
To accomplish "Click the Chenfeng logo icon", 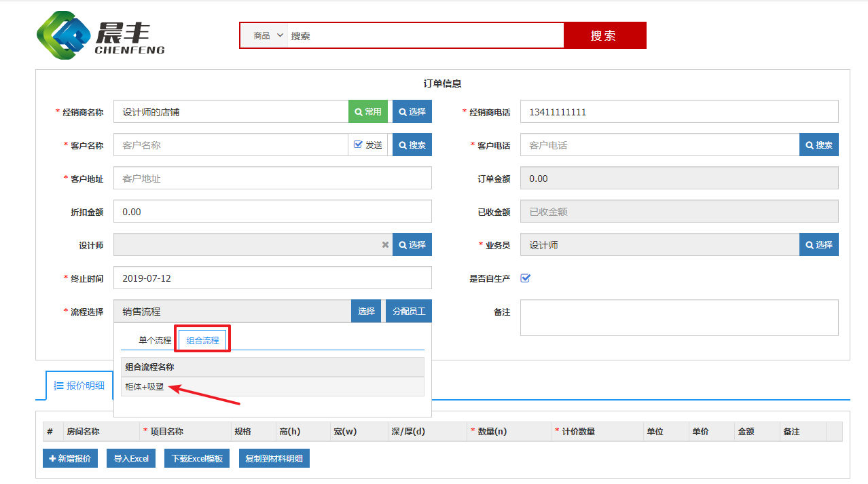I will 64,35.
